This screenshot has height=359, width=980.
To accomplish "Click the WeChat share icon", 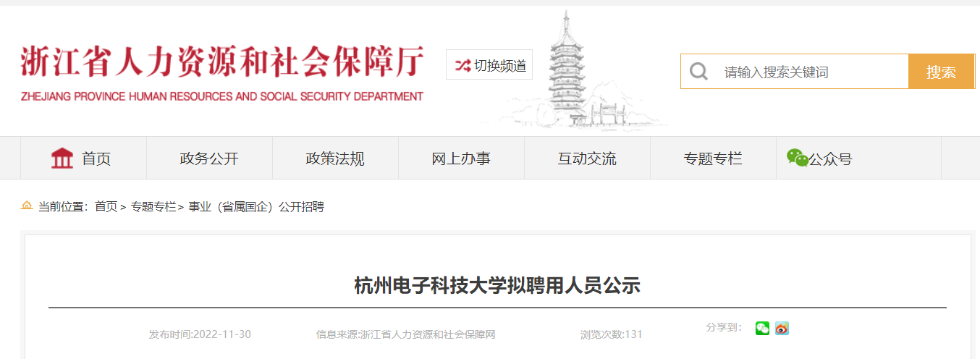I will point(762,329).
